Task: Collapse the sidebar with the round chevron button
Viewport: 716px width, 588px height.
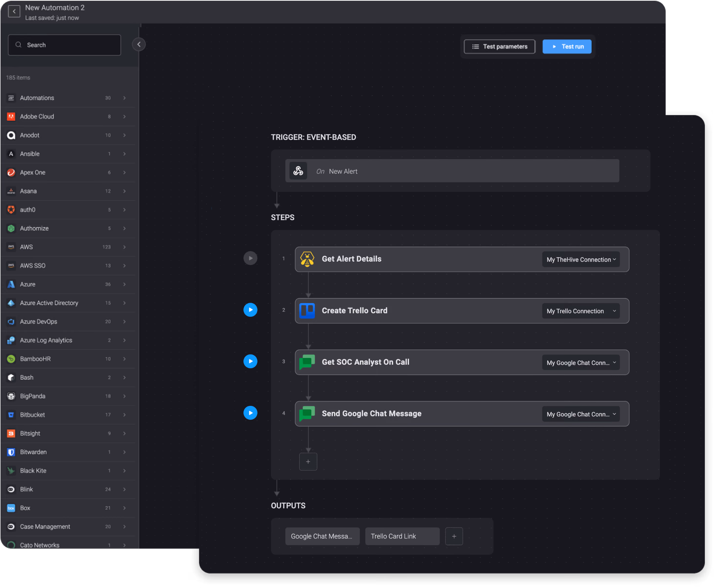Action: 139,44
